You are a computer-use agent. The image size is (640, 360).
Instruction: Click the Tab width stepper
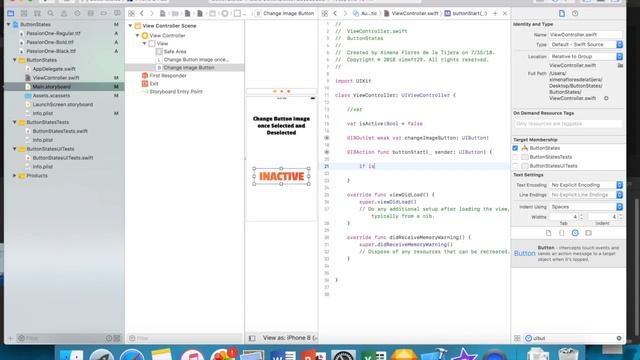tap(582, 217)
